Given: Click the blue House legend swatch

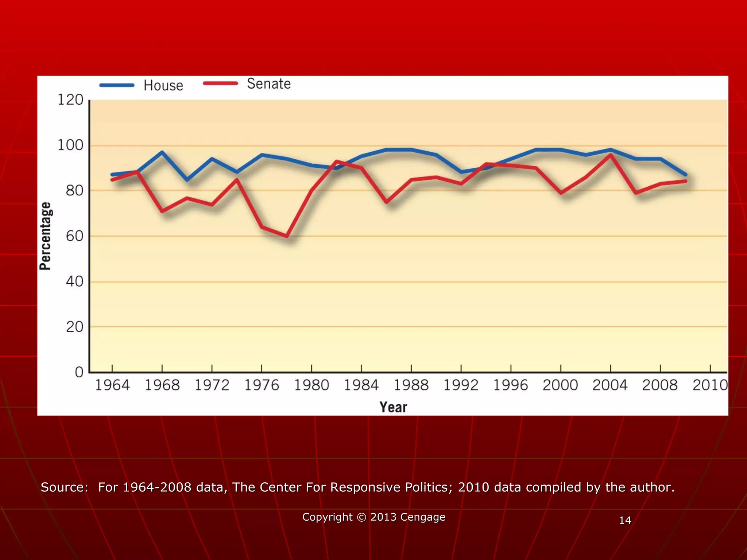Looking at the screenshot, I should 117,85.
